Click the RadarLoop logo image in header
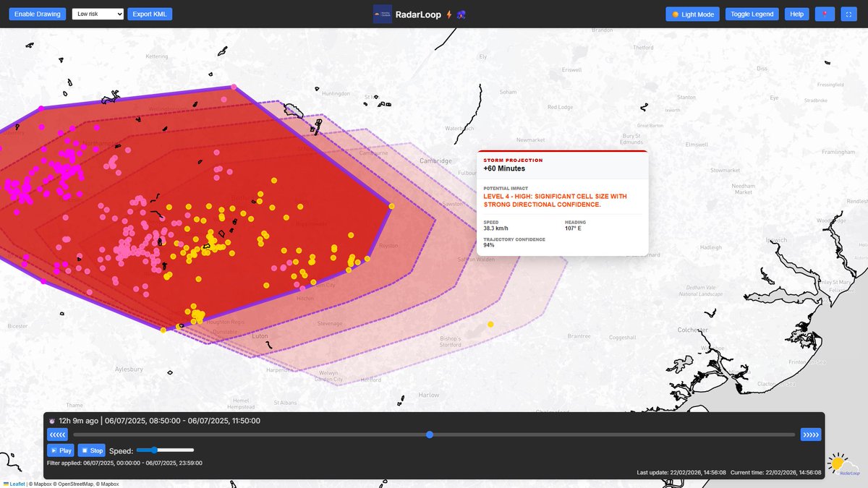This screenshot has height=488, width=868. (x=382, y=14)
